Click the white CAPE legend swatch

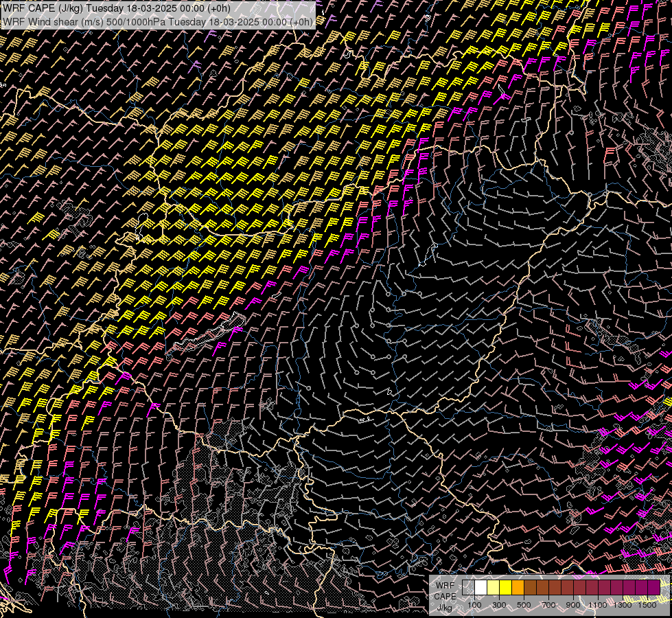tap(481, 587)
